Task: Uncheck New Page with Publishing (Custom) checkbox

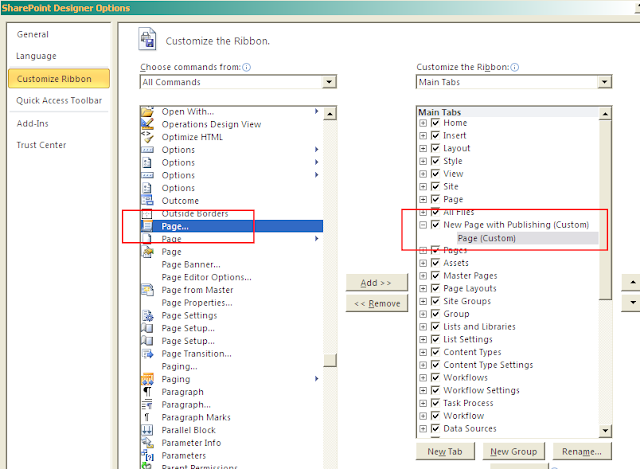Action: [436, 224]
